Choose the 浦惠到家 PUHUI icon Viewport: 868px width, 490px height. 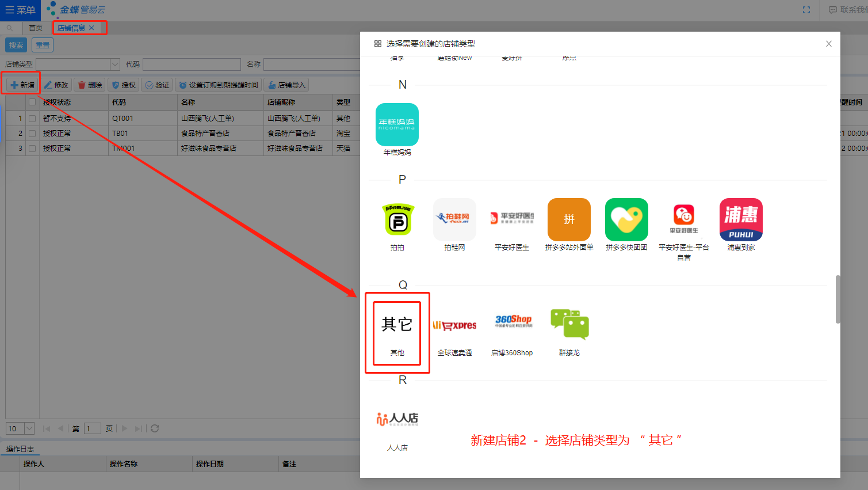[x=741, y=219]
